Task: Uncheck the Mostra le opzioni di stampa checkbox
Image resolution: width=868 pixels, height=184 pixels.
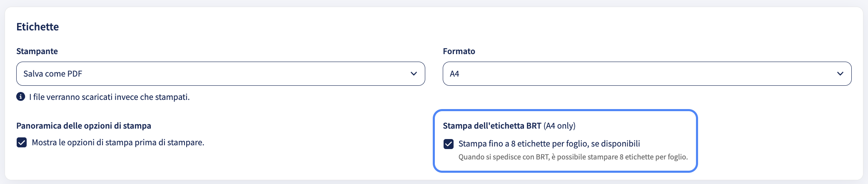Action: click(x=22, y=143)
